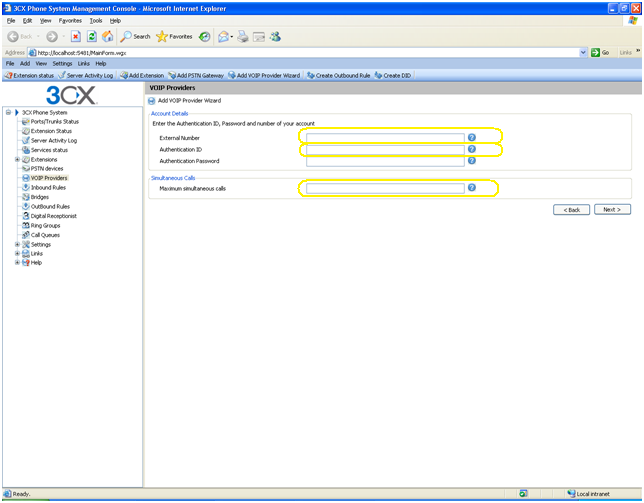The width and height of the screenshot is (644, 503).
Task: Click the browser Refresh icon
Action: click(x=91, y=37)
